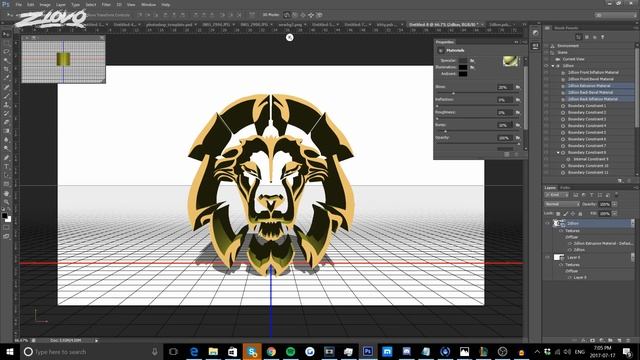Viewport: 640px width, 360px height.
Task: Select the Crop tool
Action: (x=7, y=69)
